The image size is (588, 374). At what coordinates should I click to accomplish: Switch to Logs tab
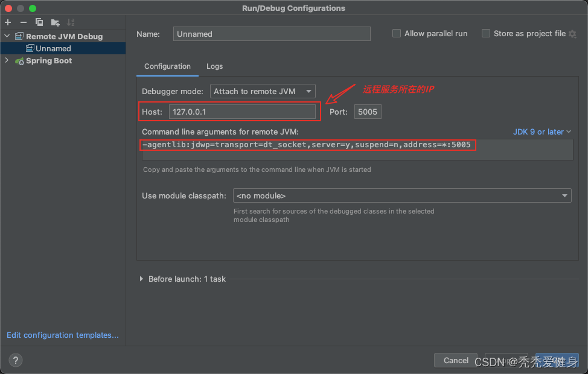click(214, 66)
